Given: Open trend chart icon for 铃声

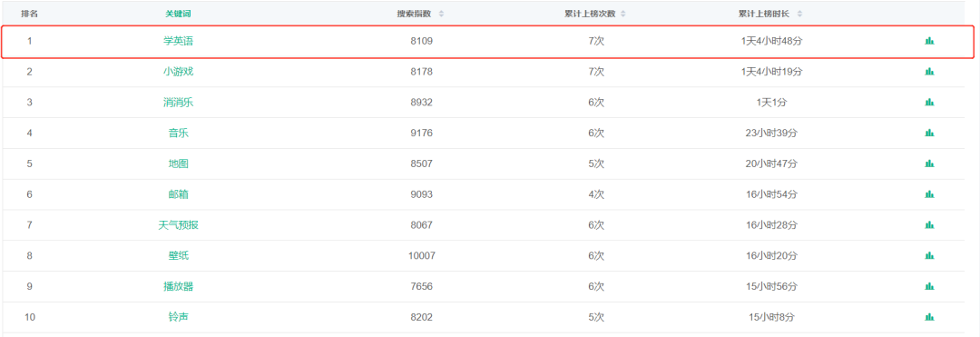Looking at the screenshot, I should click(929, 317).
